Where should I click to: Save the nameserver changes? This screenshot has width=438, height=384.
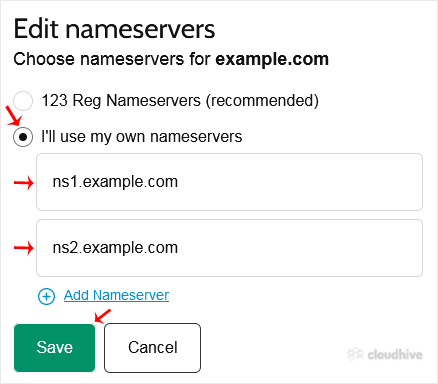click(54, 348)
